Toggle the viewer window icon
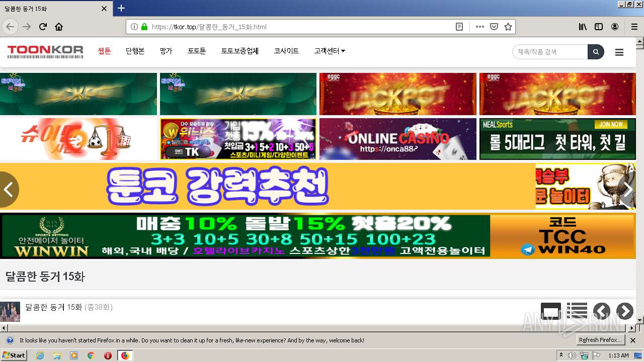Image resolution: width=644 pixels, height=362 pixels. point(551,311)
